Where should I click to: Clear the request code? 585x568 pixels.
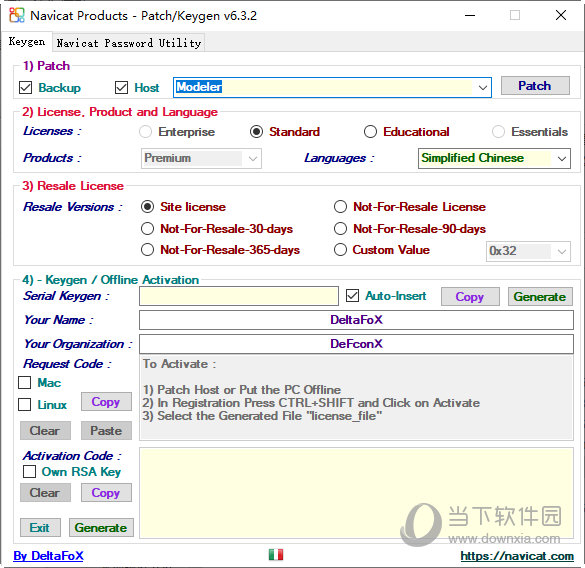coord(45,431)
